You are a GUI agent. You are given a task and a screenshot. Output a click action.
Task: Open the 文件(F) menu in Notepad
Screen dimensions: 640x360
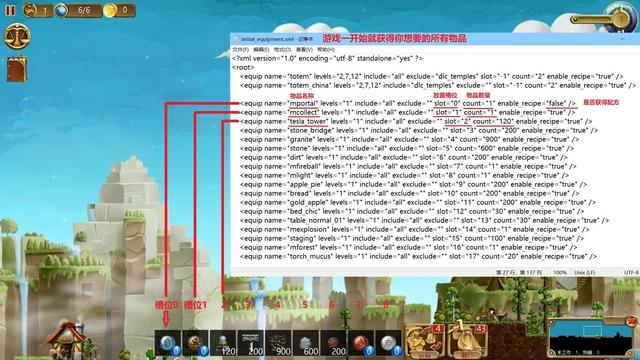[x=240, y=49]
